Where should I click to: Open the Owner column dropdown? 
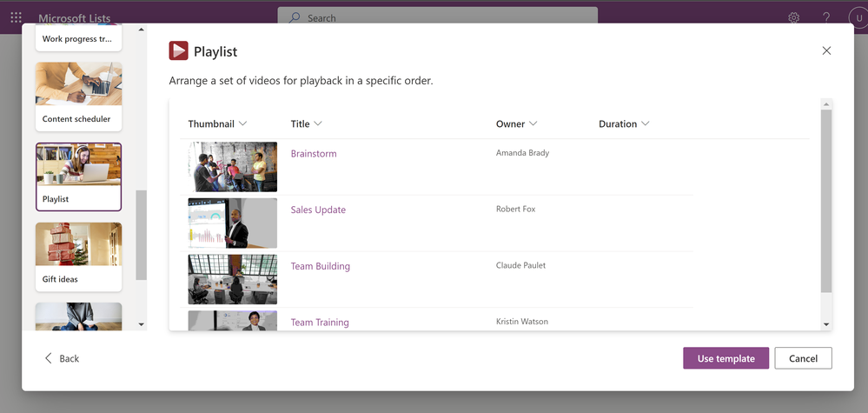533,123
